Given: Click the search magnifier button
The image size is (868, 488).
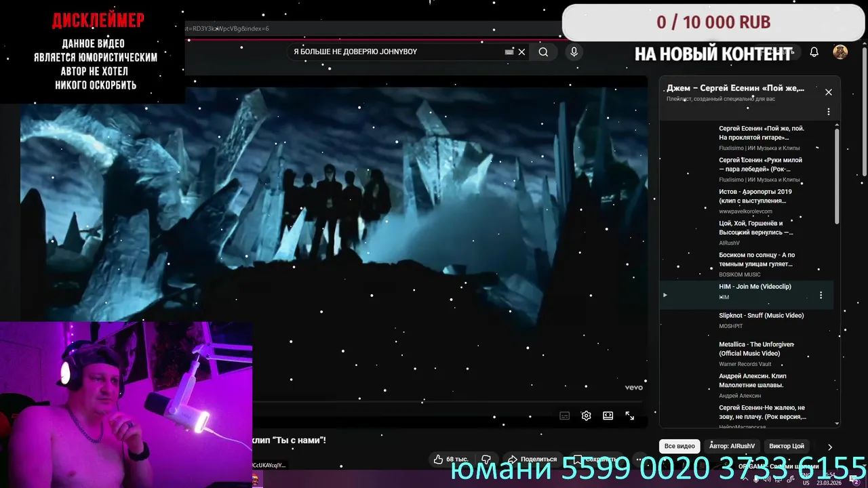Looking at the screenshot, I should pyautogui.click(x=543, y=52).
